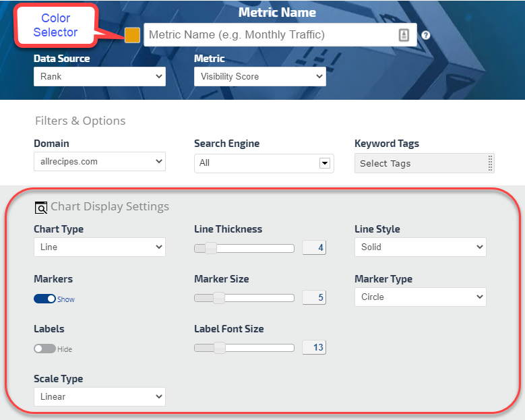Click the Chart Display Settings magnifier icon

(x=41, y=207)
